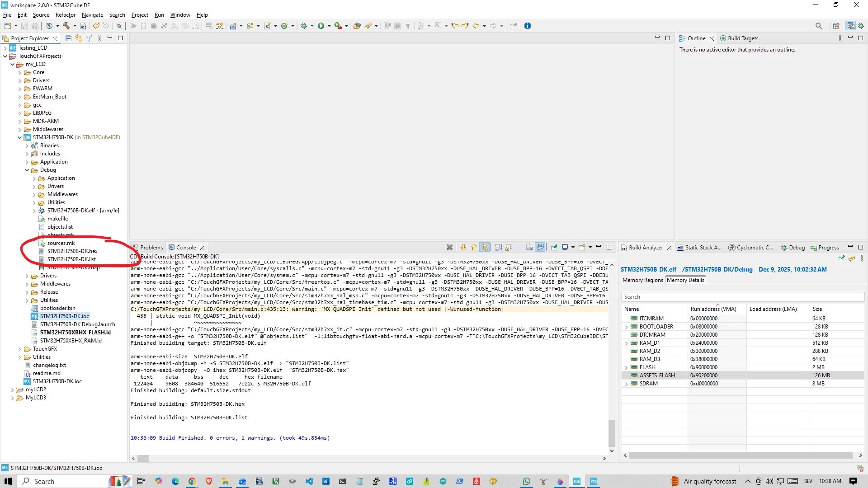Expand SDRAM region in Memory Details
The width and height of the screenshot is (868, 488).
(x=626, y=384)
